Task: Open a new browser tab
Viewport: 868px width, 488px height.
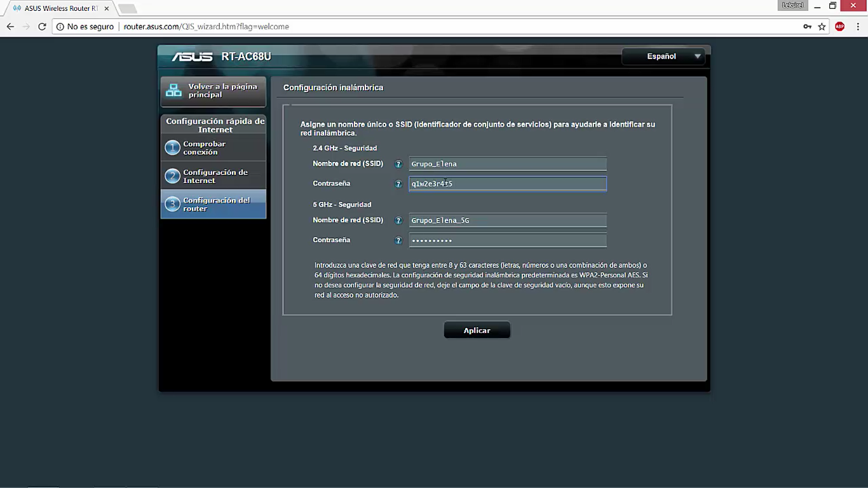Action: (x=127, y=9)
